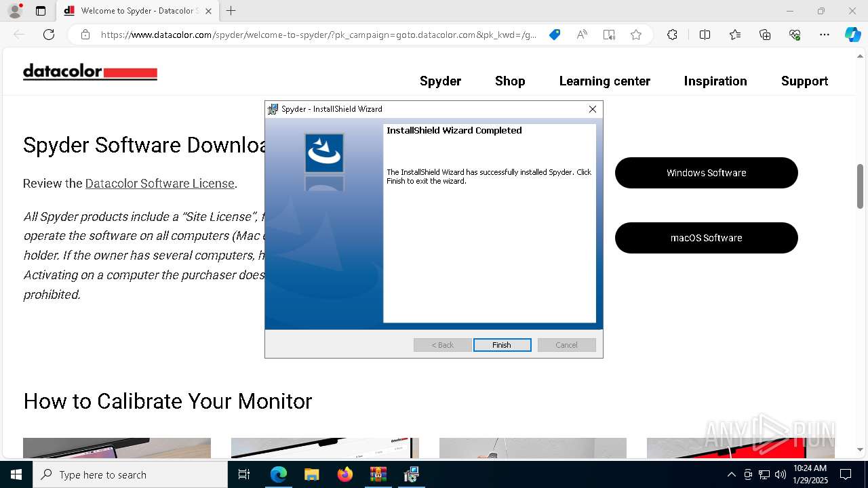
Task: Open the Windows Software download button
Action: click(x=706, y=173)
